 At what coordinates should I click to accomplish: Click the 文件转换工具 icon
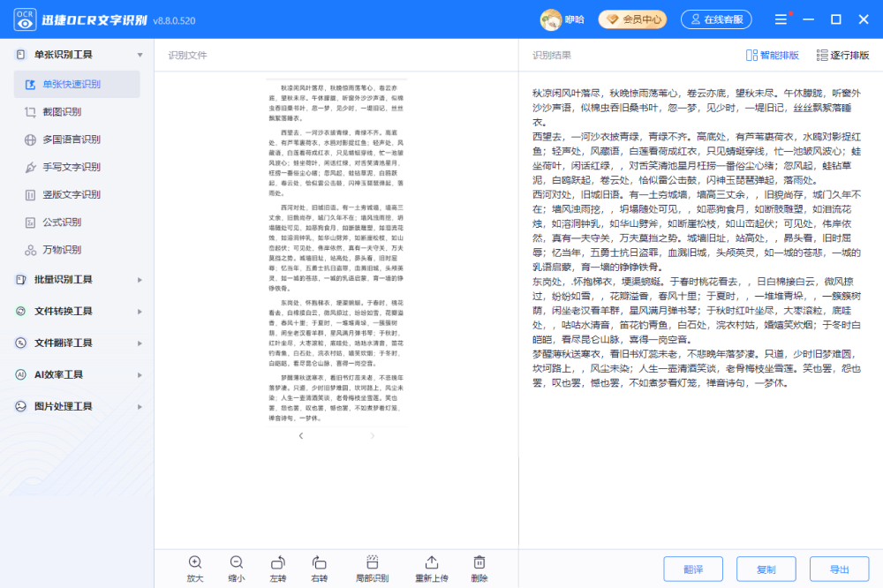tap(21, 312)
